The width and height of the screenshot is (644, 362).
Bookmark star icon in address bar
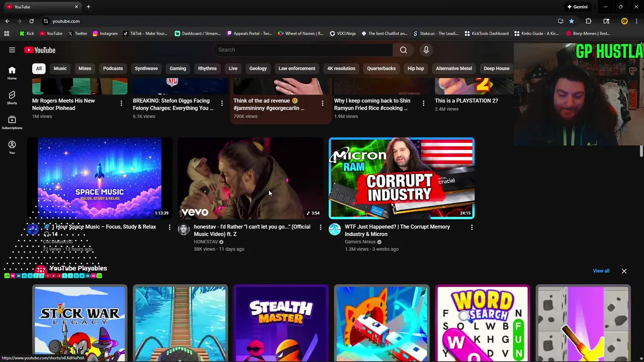[572, 21]
